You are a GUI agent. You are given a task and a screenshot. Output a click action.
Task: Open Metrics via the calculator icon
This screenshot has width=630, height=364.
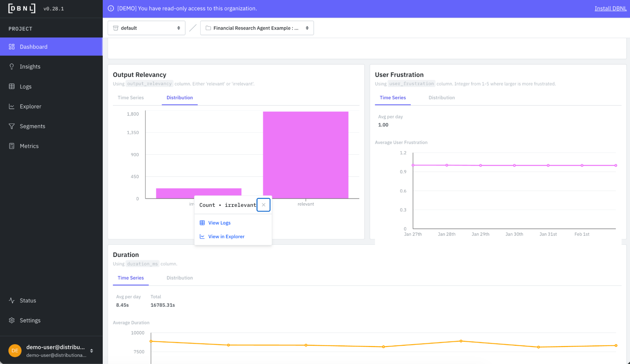[12, 146]
